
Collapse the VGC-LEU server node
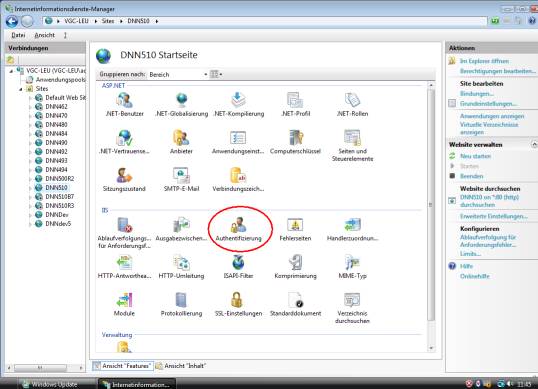(11, 71)
